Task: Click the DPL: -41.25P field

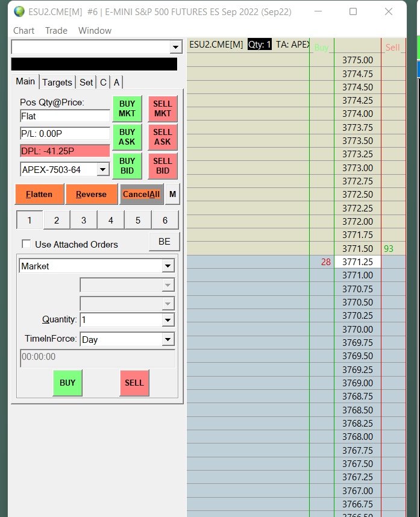Action: pyautogui.click(x=65, y=151)
